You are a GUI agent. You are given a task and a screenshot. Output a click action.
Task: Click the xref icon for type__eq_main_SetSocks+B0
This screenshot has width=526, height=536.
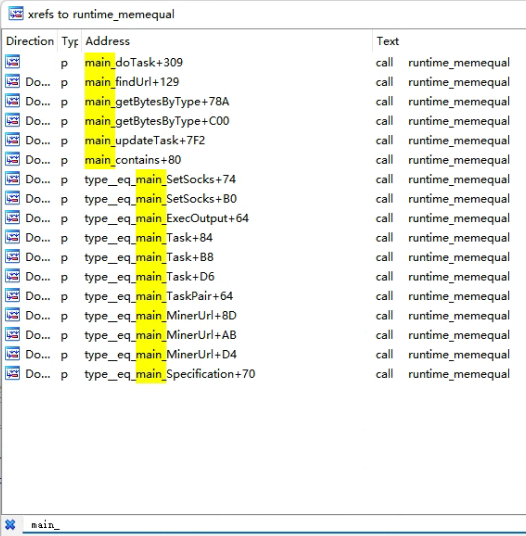point(12,198)
